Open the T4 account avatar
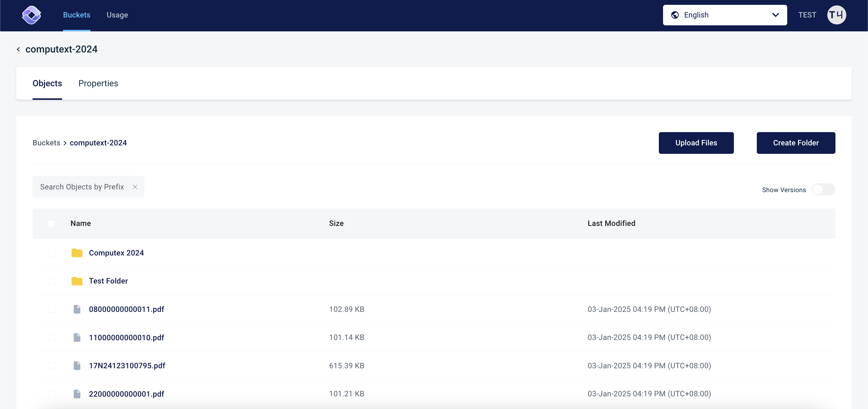The width and height of the screenshot is (868, 409). (x=837, y=15)
